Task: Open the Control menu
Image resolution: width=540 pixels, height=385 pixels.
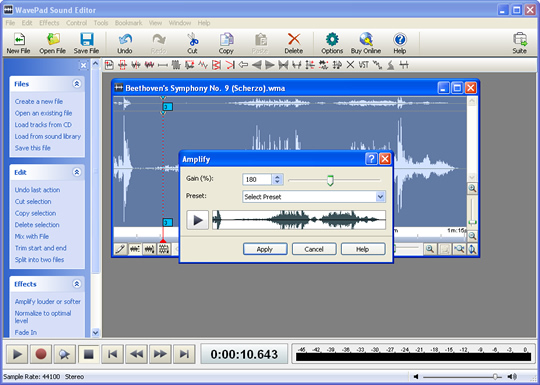Action: (x=76, y=23)
